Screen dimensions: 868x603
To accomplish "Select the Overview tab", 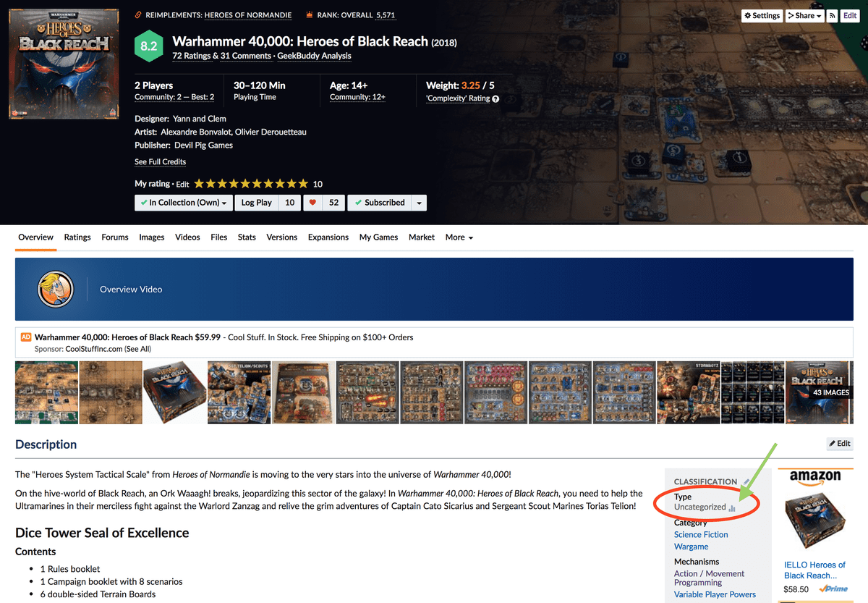I will click(36, 237).
